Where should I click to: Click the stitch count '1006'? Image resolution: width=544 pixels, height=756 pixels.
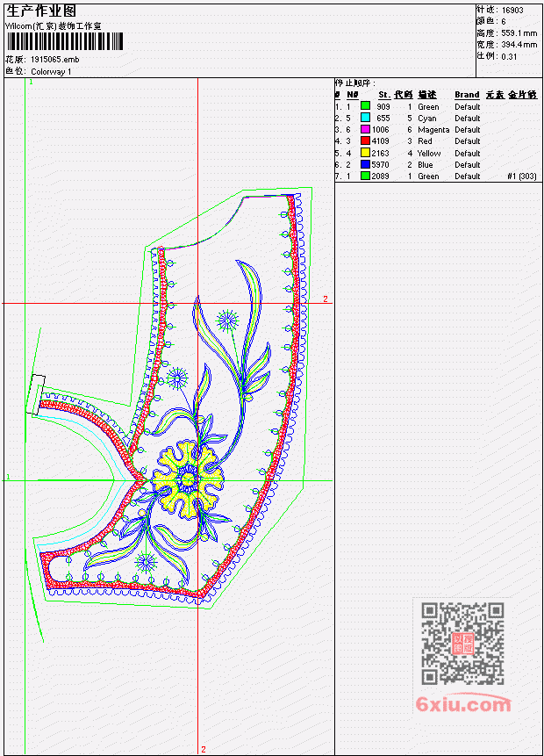tap(380, 130)
